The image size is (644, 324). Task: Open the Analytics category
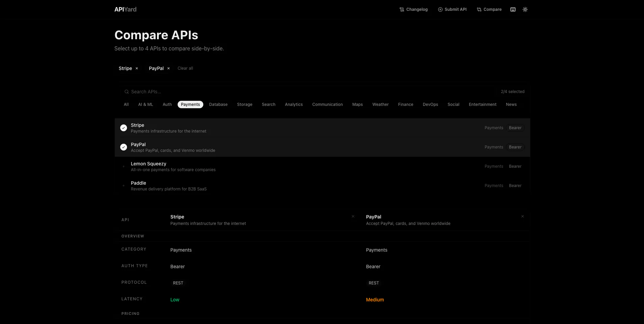pos(294,105)
